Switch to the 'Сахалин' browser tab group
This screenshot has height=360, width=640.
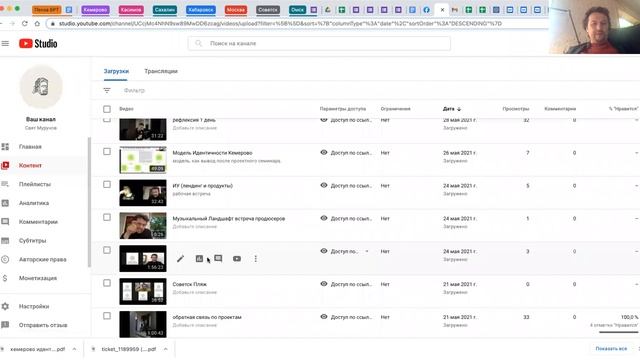point(164,10)
